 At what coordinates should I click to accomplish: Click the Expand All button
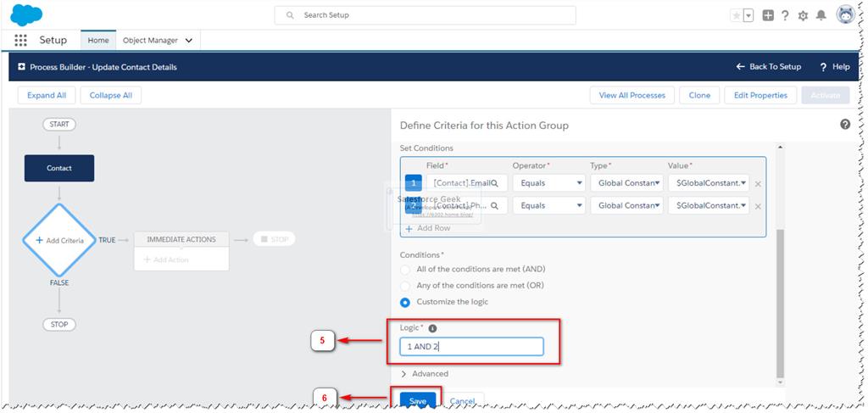click(47, 95)
